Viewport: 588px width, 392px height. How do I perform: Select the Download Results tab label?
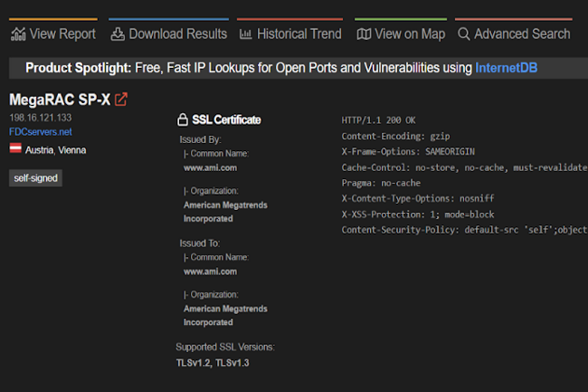(178, 34)
